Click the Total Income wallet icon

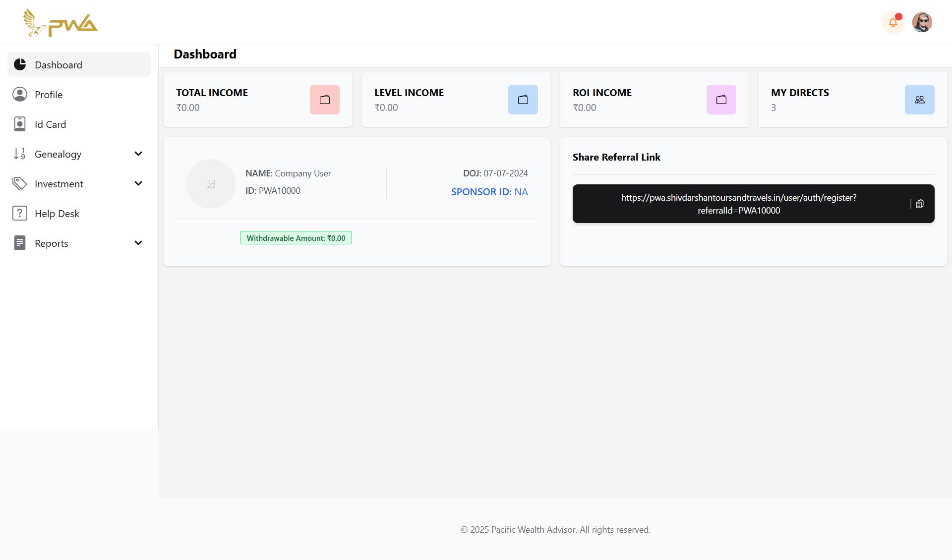pos(324,100)
